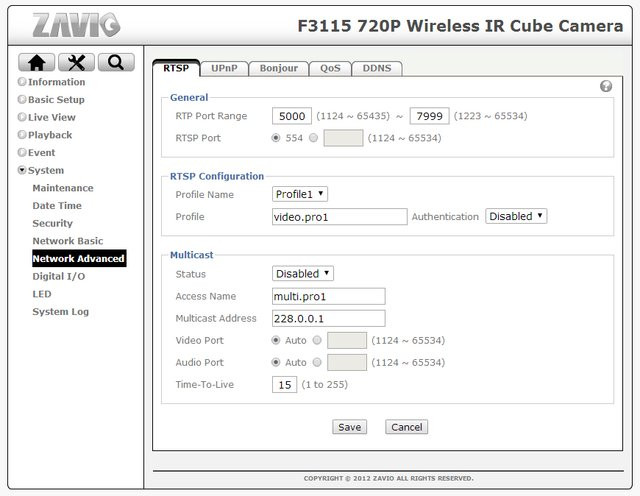Open the Settings wrench tools icon
This screenshot has width=640, height=496.
point(76,62)
